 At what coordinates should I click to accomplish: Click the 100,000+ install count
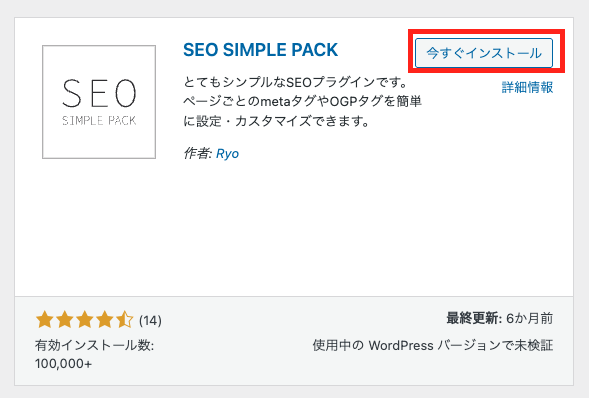[63, 363]
